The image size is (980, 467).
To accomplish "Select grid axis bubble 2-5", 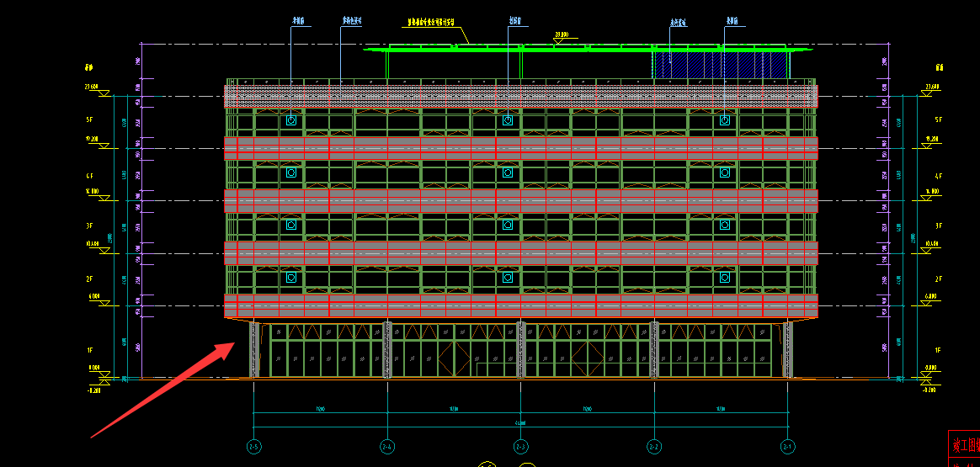I will [x=253, y=447].
